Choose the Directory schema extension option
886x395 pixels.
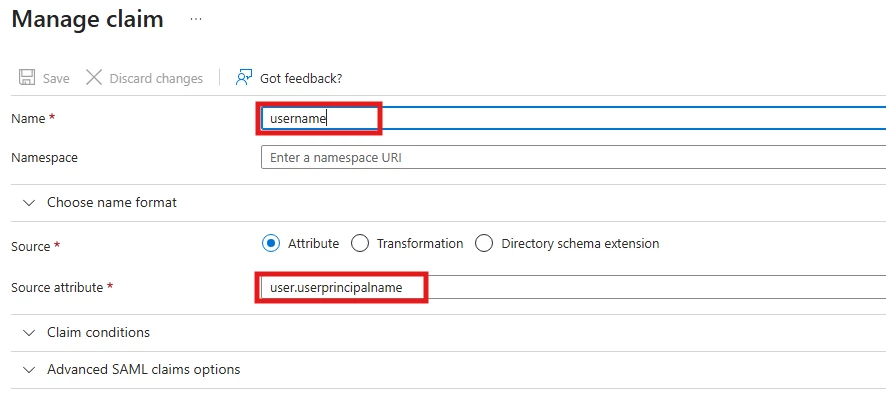tap(484, 244)
